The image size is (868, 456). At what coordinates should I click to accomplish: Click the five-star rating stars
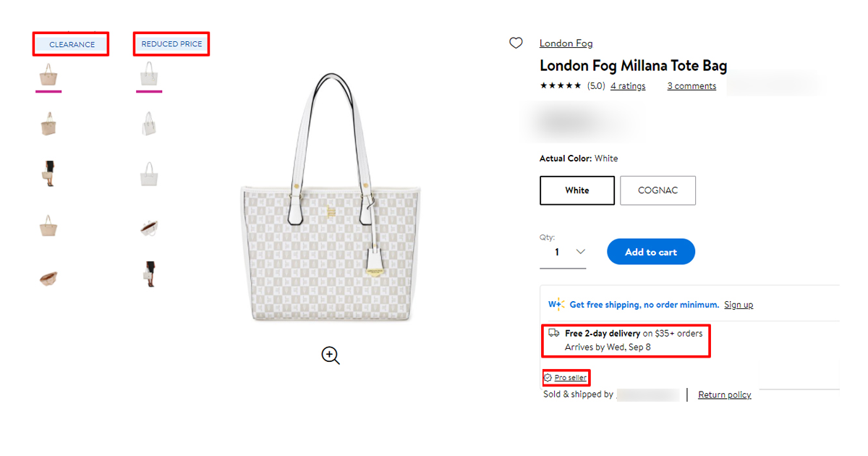[561, 85]
